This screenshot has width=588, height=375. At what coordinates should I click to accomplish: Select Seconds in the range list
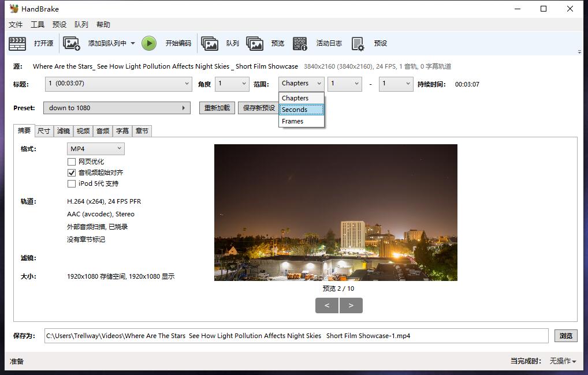tap(302, 110)
